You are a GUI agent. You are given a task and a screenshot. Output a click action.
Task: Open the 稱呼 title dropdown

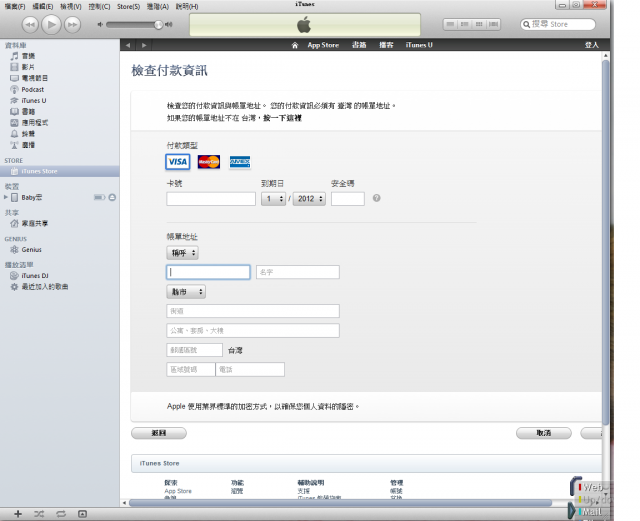pyautogui.click(x=182, y=253)
